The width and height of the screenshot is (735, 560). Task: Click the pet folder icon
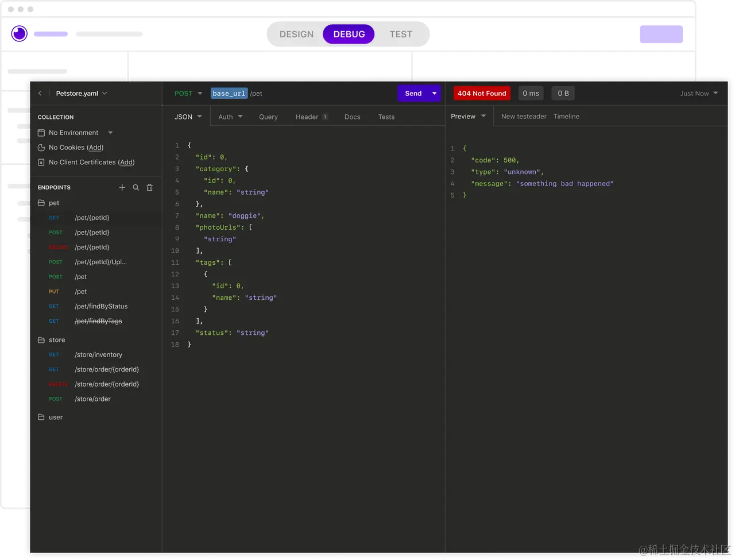tap(41, 203)
